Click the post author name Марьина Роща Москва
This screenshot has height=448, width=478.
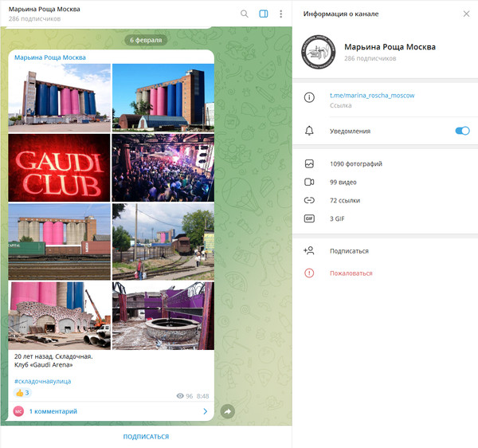[x=50, y=57]
